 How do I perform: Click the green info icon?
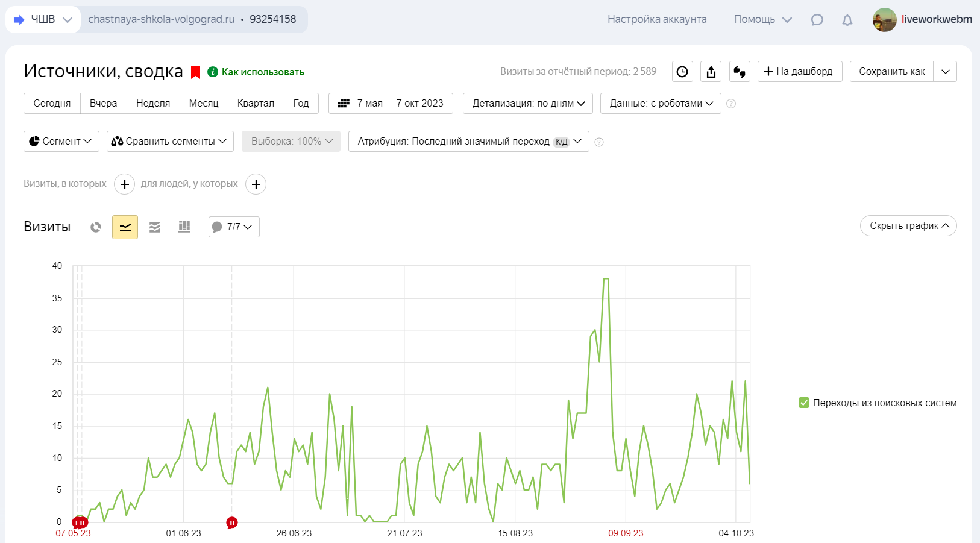pyautogui.click(x=213, y=72)
